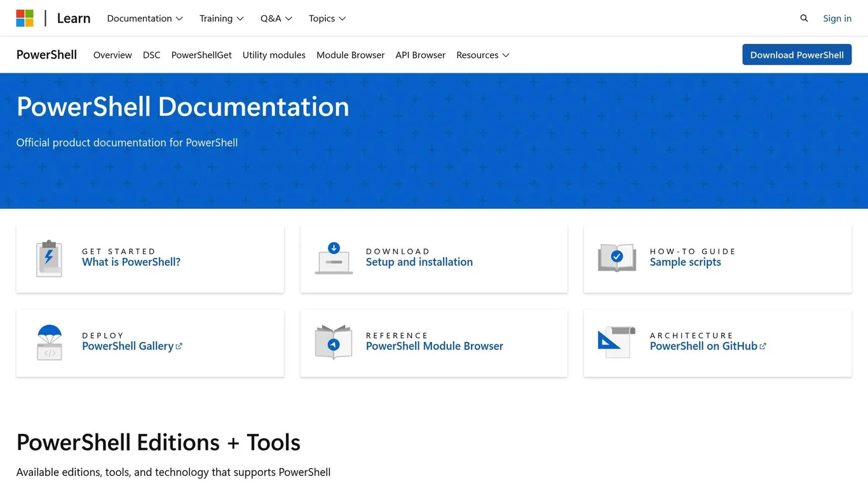Go to the Overview tab
The width and height of the screenshot is (868, 488).
[x=112, y=55]
